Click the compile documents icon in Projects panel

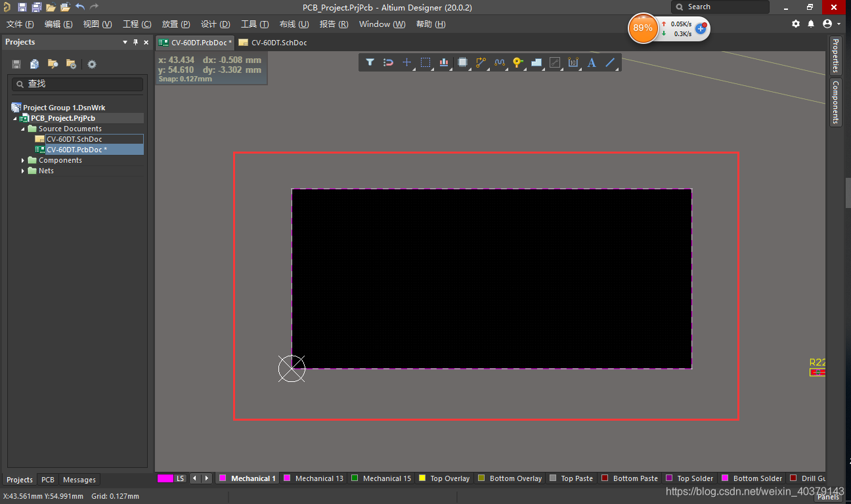coord(35,64)
